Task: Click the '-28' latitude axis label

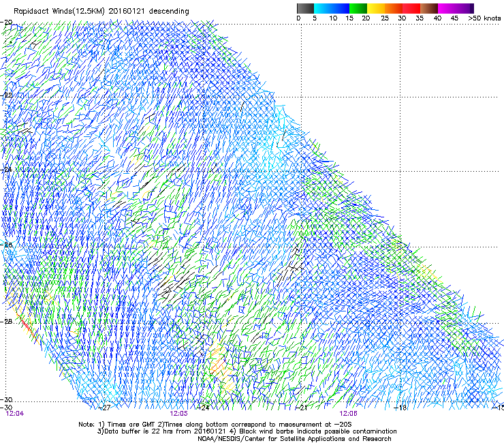Action: coord(7,322)
